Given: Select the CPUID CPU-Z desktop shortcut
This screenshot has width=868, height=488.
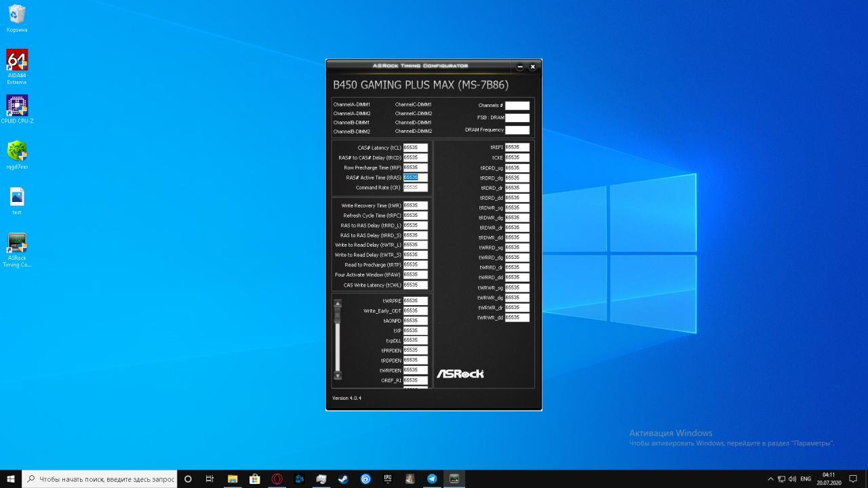Looking at the screenshot, I should (x=17, y=109).
